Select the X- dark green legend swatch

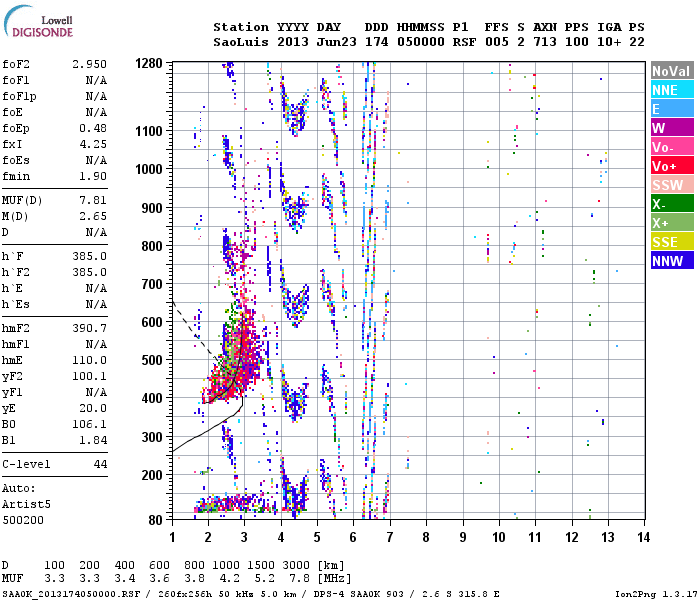672,204
